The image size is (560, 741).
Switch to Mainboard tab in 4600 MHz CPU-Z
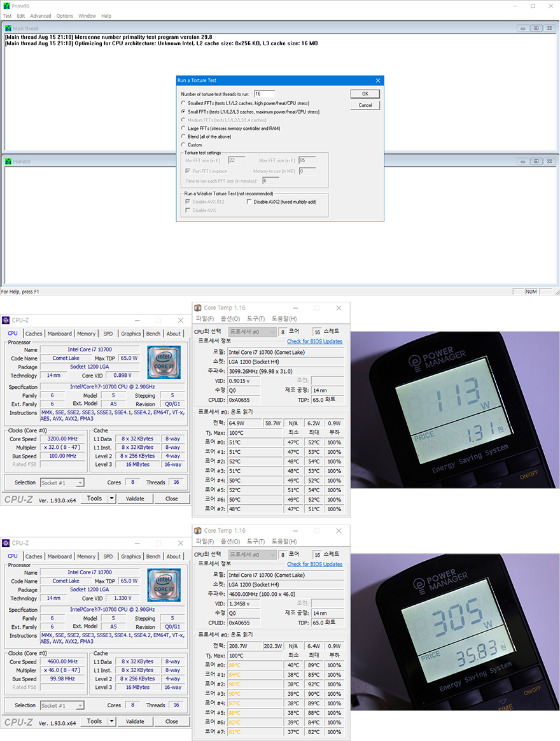(x=60, y=556)
